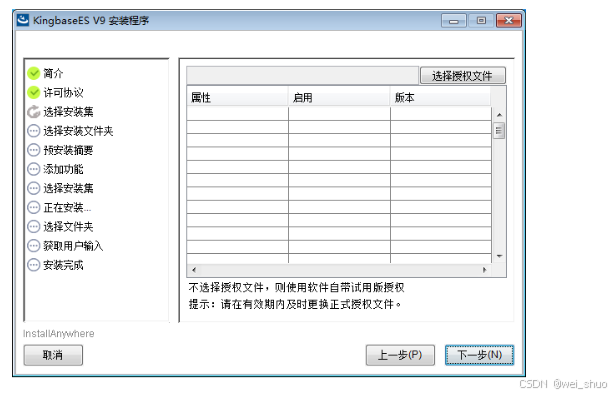Select the 安装完成 step label
Viewport: 614px width, 395px height.
pos(63,265)
